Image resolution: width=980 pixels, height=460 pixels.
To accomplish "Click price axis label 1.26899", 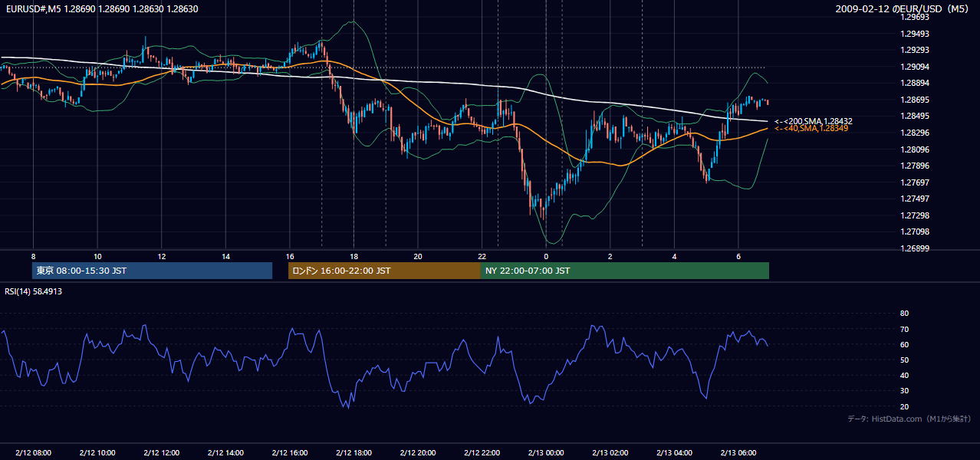I will point(914,248).
